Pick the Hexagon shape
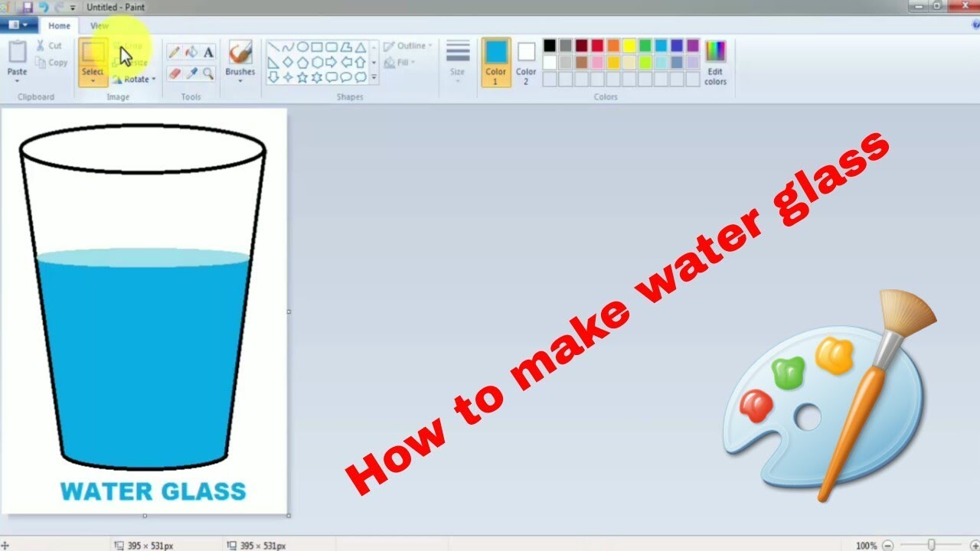 tap(317, 62)
